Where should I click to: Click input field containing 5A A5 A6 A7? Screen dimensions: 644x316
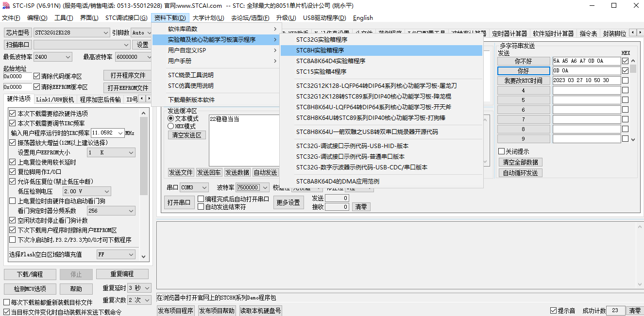click(587, 61)
